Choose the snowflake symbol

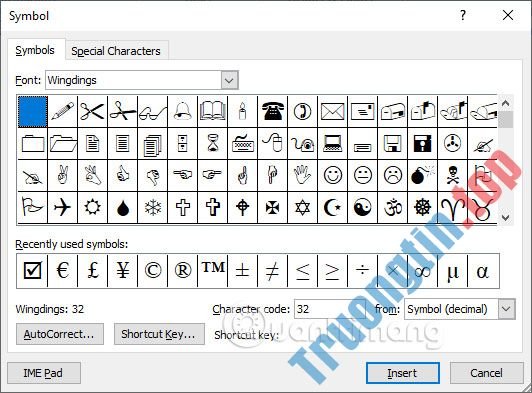152,207
